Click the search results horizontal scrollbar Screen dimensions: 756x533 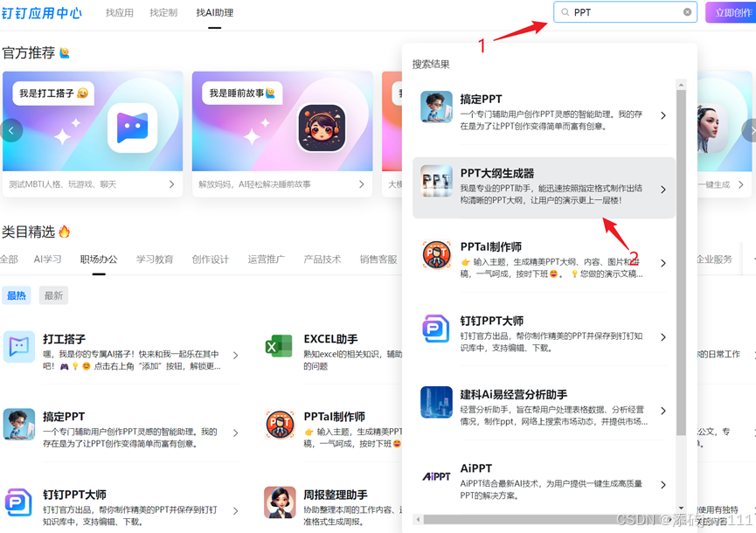click(544, 520)
